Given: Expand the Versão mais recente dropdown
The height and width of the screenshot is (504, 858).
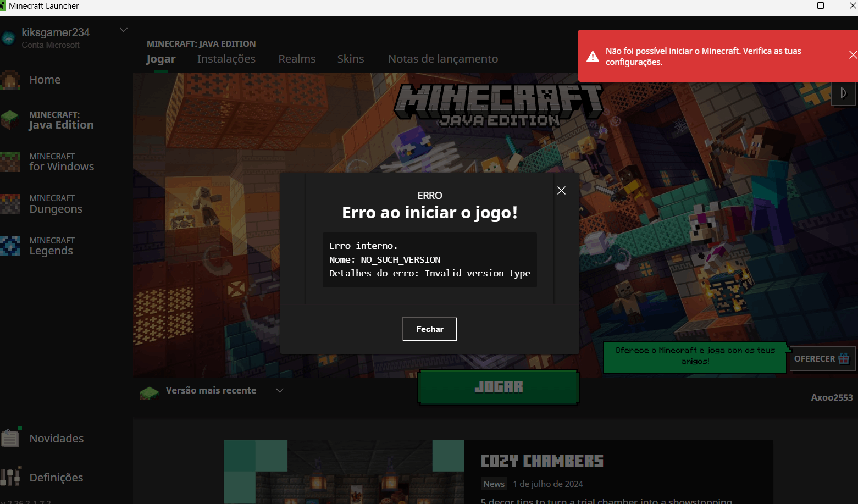Looking at the screenshot, I should tap(280, 390).
